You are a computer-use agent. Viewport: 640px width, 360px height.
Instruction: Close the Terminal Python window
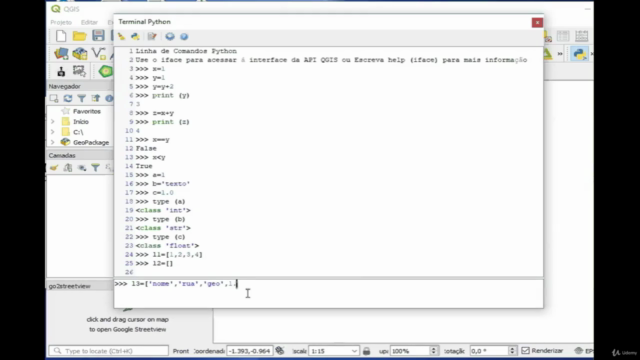[x=537, y=22]
